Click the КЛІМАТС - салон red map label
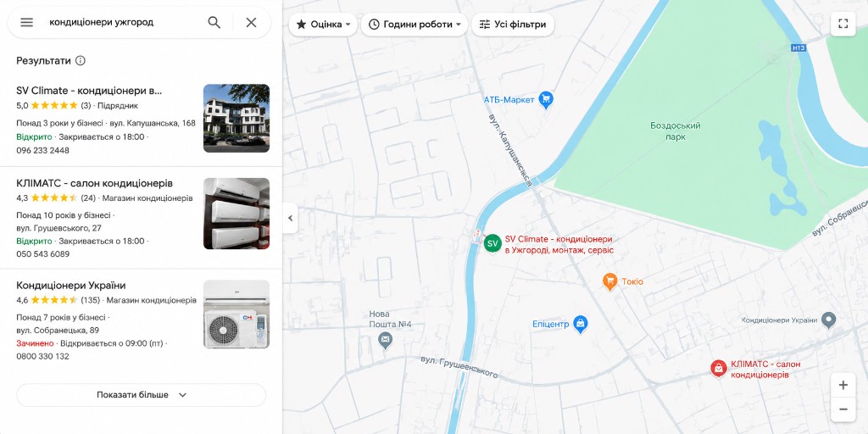The height and width of the screenshot is (434, 868). 765,370
